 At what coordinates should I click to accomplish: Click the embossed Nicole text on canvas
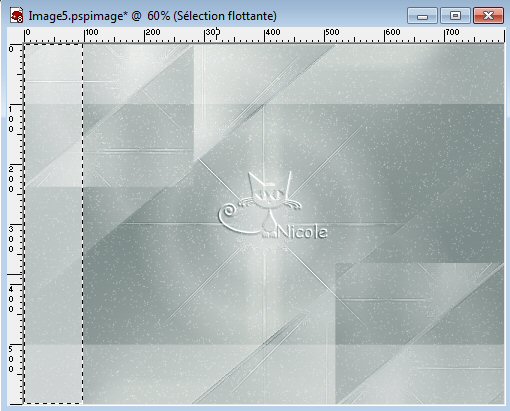tap(302, 232)
